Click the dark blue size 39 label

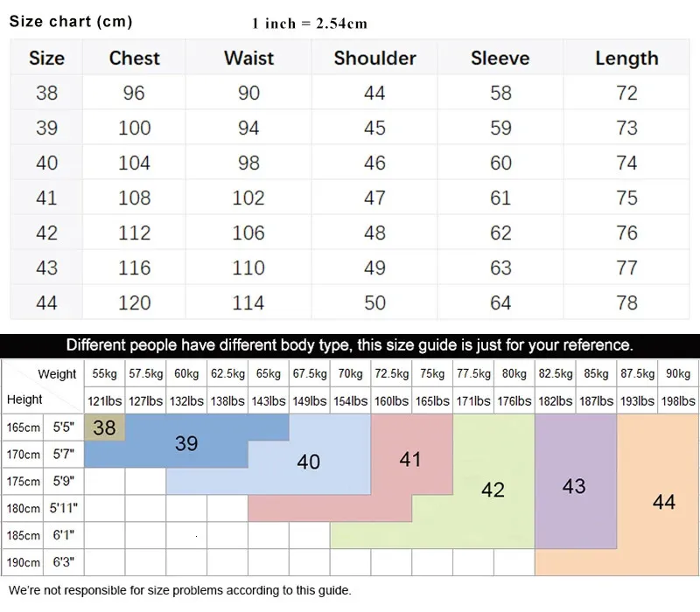click(186, 443)
